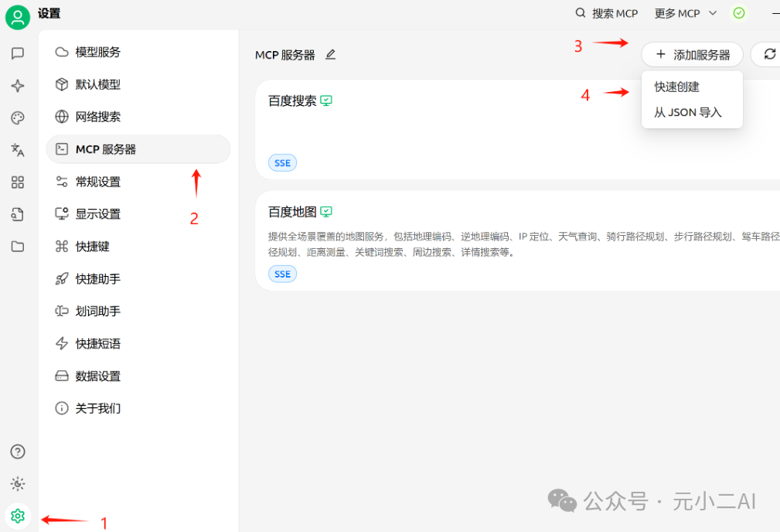The height and width of the screenshot is (532, 780).
Task: Open the 百度地图 server card
Action: [x=517, y=240]
